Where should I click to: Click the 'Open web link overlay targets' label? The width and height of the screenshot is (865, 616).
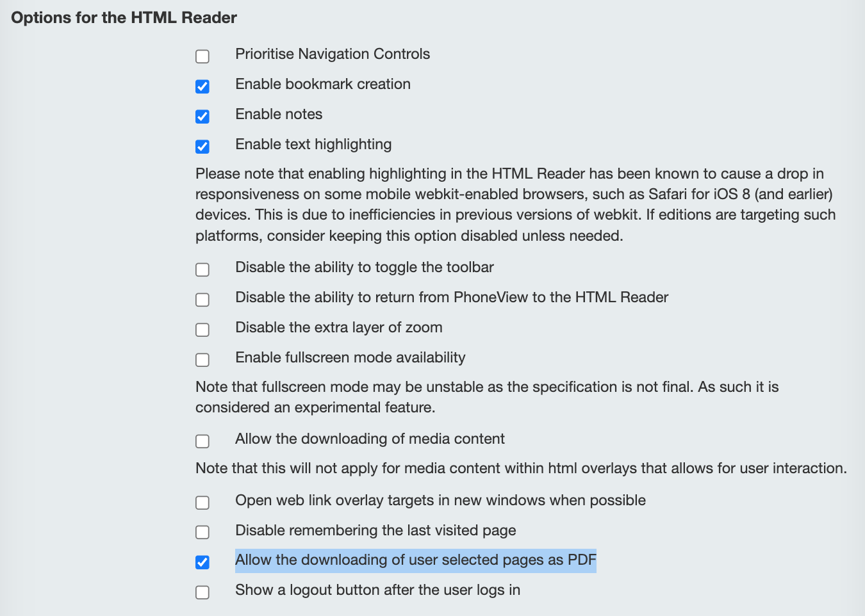pos(440,500)
